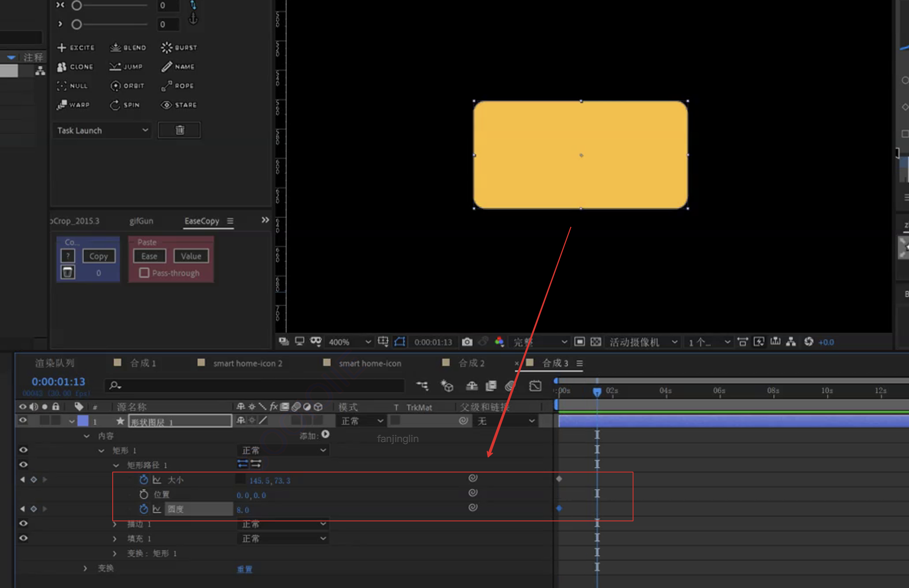Click the CLONE tool

(75, 67)
